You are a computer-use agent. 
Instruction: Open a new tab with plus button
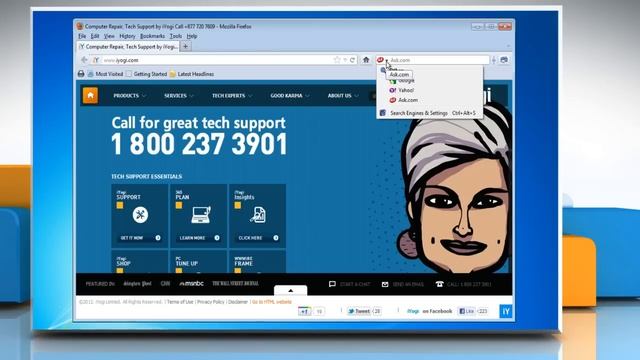[185, 47]
